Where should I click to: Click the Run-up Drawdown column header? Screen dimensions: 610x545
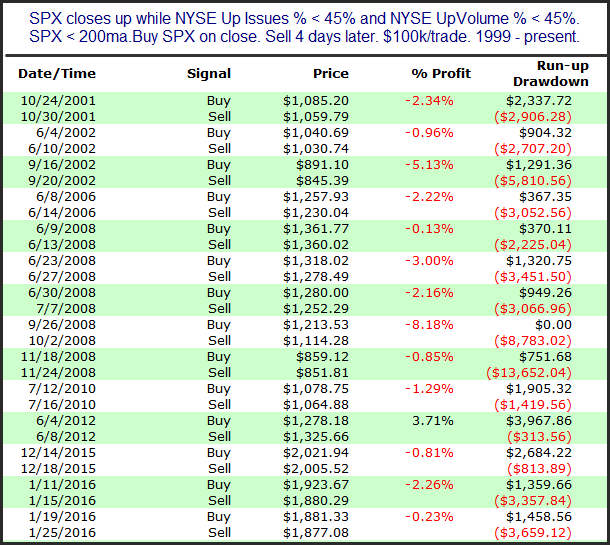point(550,74)
